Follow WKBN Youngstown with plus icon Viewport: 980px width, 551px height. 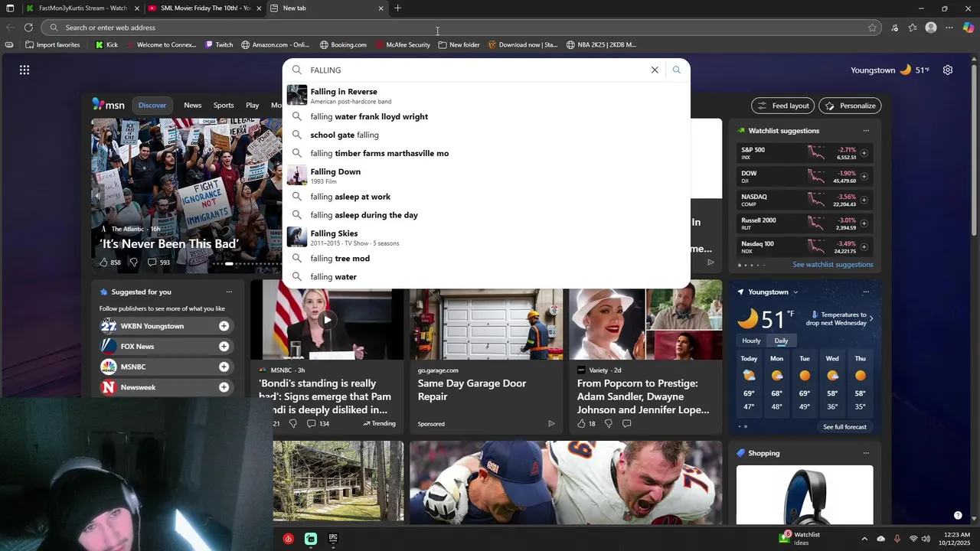coord(224,326)
